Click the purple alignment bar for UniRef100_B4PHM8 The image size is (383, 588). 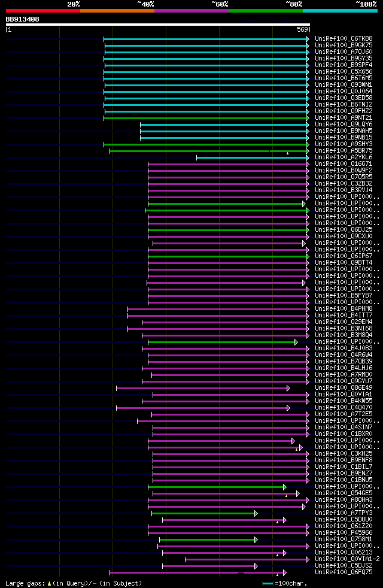(217, 310)
